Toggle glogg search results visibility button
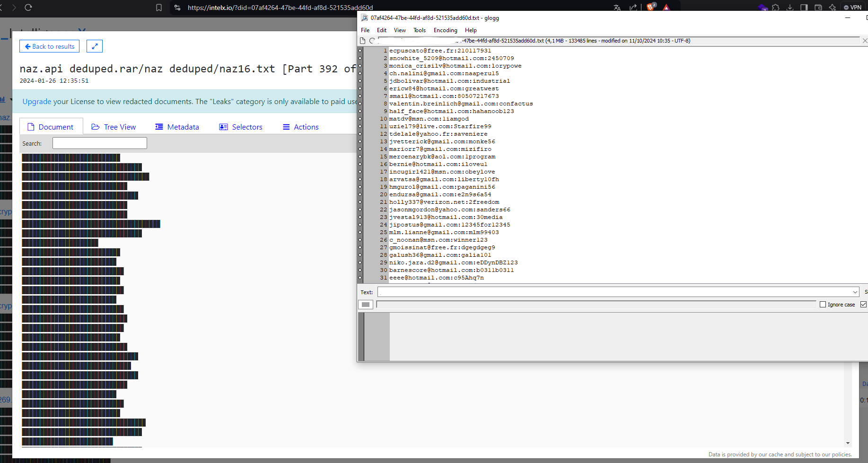The image size is (868, 463). 365,305
